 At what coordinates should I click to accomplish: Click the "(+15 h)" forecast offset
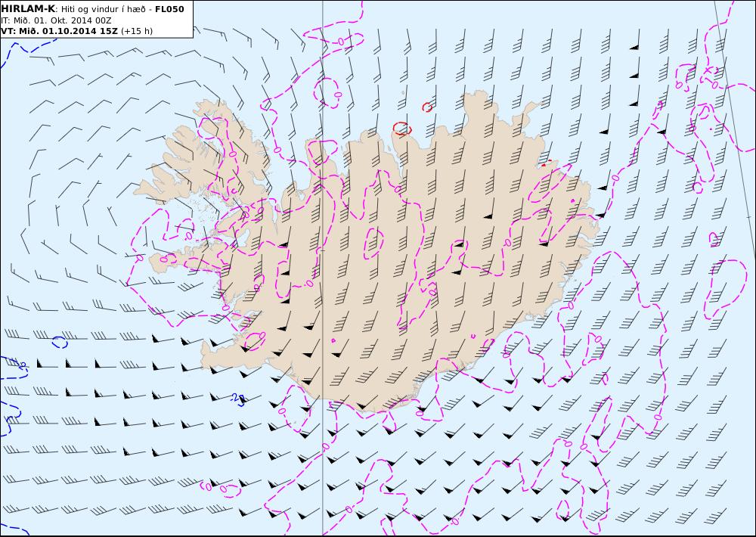tap(136, 31)
